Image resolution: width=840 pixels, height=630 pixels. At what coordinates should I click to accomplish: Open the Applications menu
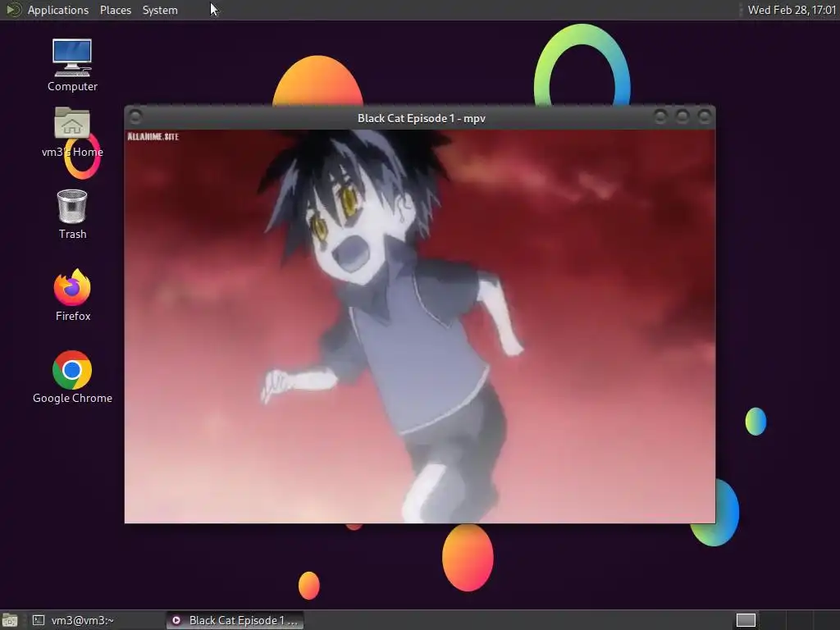point(58,10)
